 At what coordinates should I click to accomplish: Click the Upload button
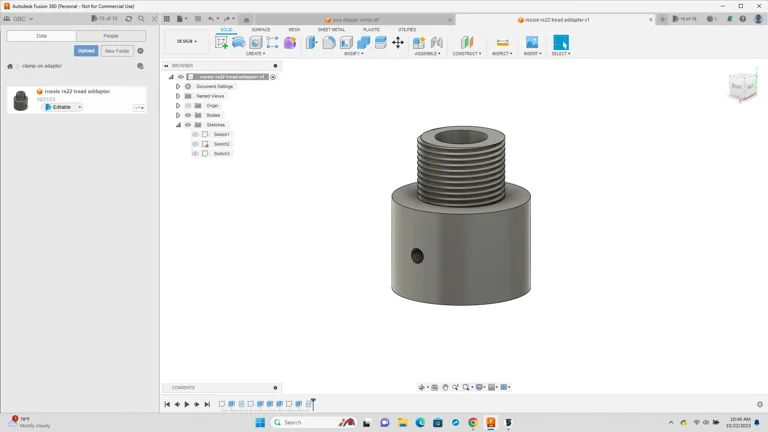86,51
